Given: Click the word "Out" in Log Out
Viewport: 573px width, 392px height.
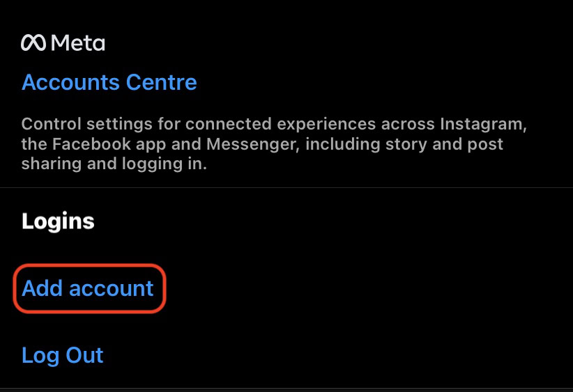Looking at the screenshot, I should click(x=85, y=355).
